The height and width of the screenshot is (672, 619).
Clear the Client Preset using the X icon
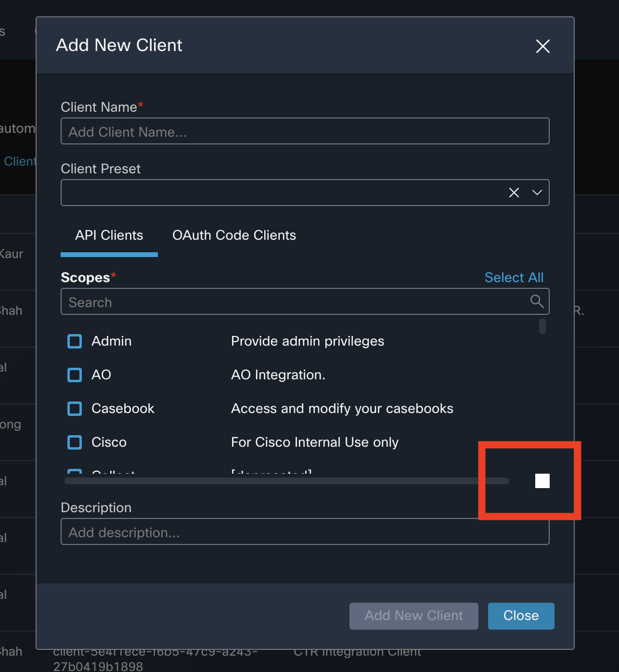(513, 192)
